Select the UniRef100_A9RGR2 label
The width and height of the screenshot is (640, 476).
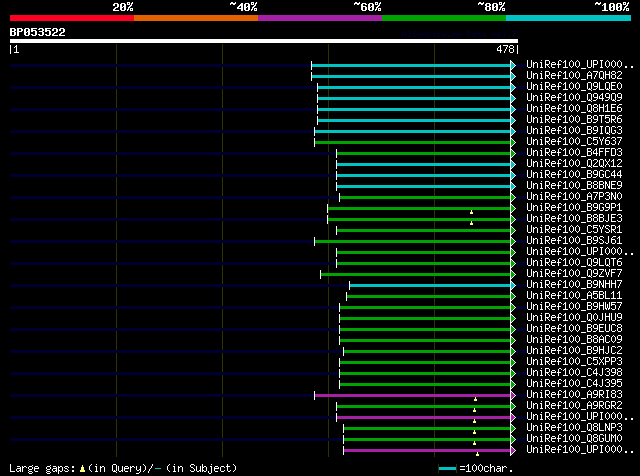(x=574, y=406)
